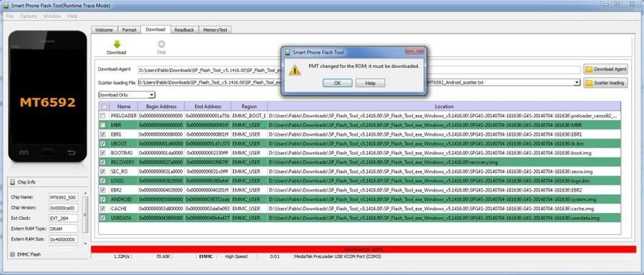Click the Download-Agent path field

click(x=359, y=70)
